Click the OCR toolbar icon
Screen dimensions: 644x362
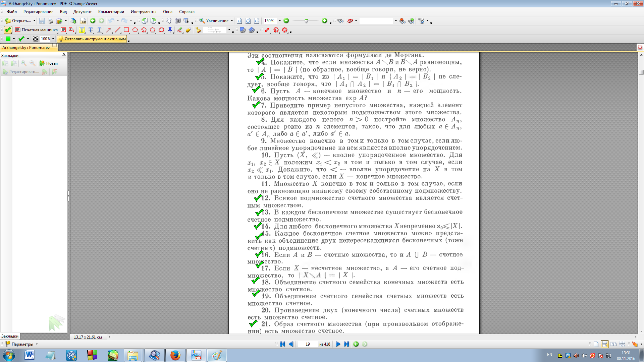coord(83,21)
